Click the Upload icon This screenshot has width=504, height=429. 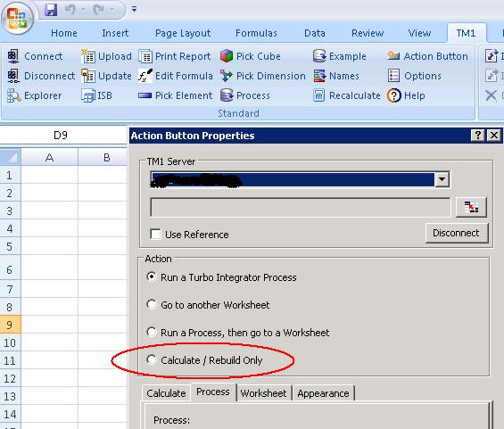click(87, 56)
